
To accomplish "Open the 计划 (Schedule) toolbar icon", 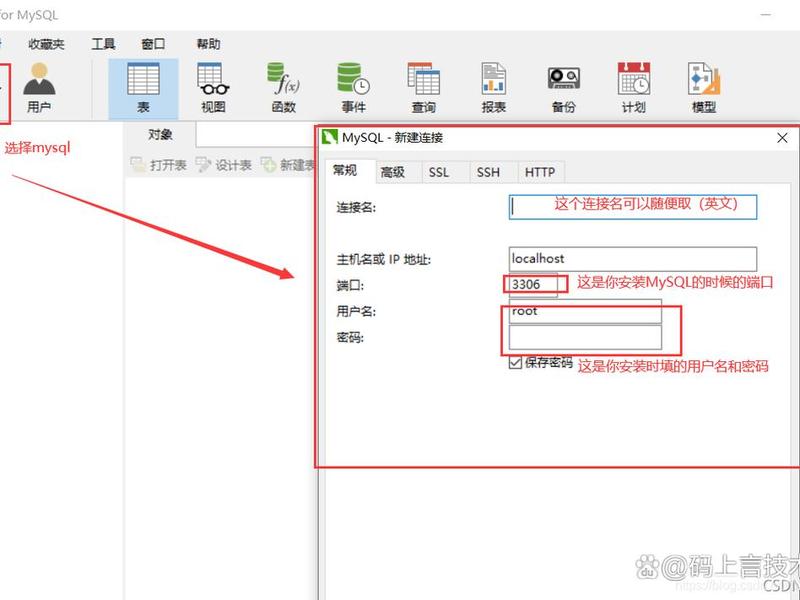I will tap(634, 88).
